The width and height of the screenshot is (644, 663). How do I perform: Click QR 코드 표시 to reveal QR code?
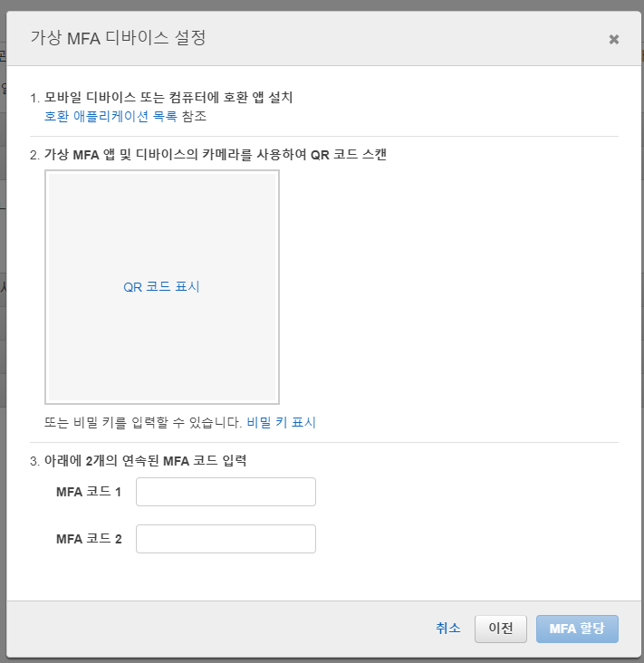161,287
